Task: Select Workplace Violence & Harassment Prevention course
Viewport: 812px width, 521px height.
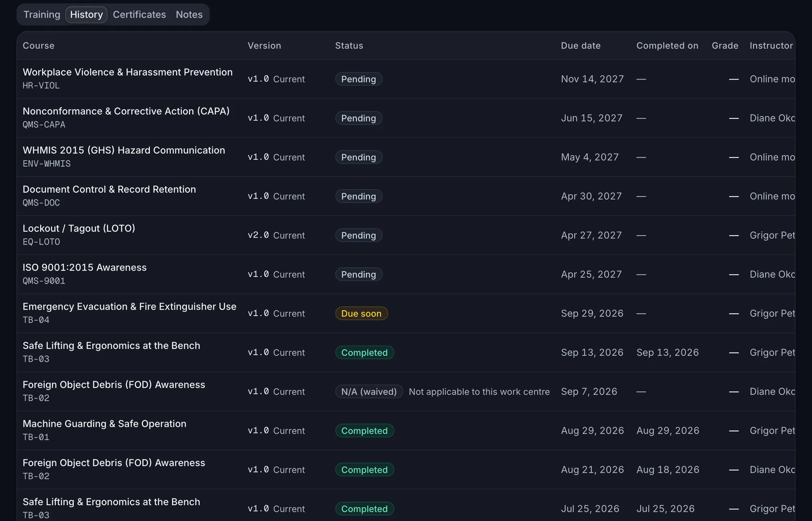Action: pyautogui.click(x=127, y=72)
